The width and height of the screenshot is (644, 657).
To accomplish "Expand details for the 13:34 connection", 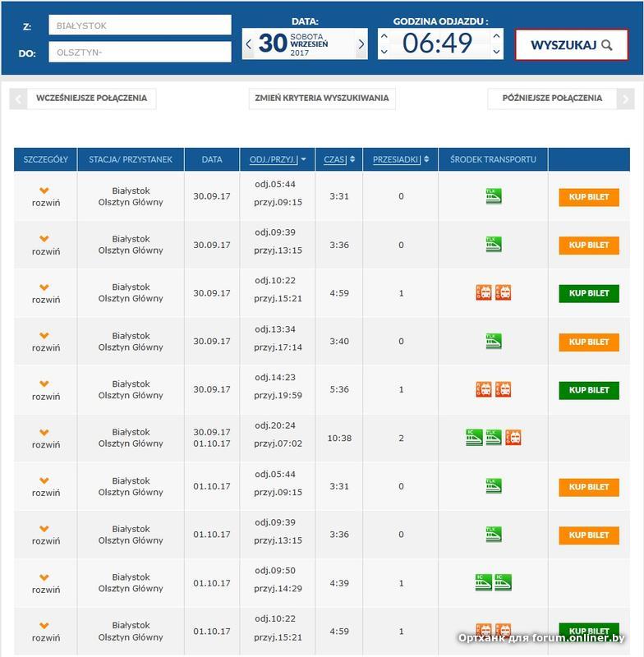I will coord(45,342).
